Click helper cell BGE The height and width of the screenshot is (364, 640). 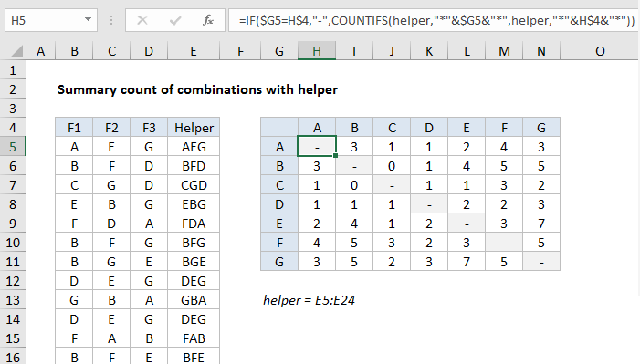tap(194, 262)
